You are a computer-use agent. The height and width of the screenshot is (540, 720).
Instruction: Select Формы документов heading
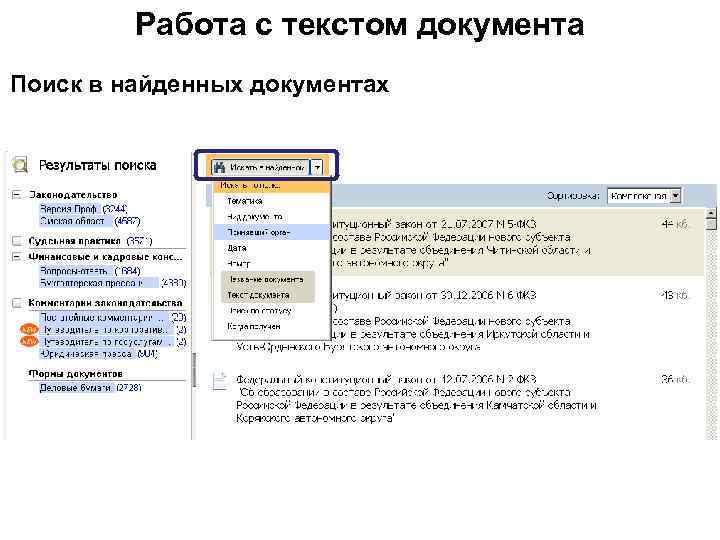[x=75, y=373]
